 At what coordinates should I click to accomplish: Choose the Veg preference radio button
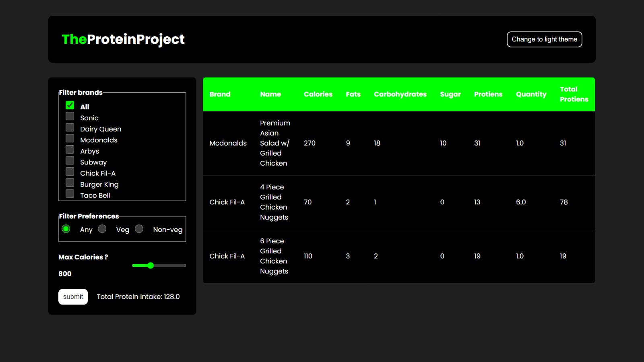coord(102,229)
